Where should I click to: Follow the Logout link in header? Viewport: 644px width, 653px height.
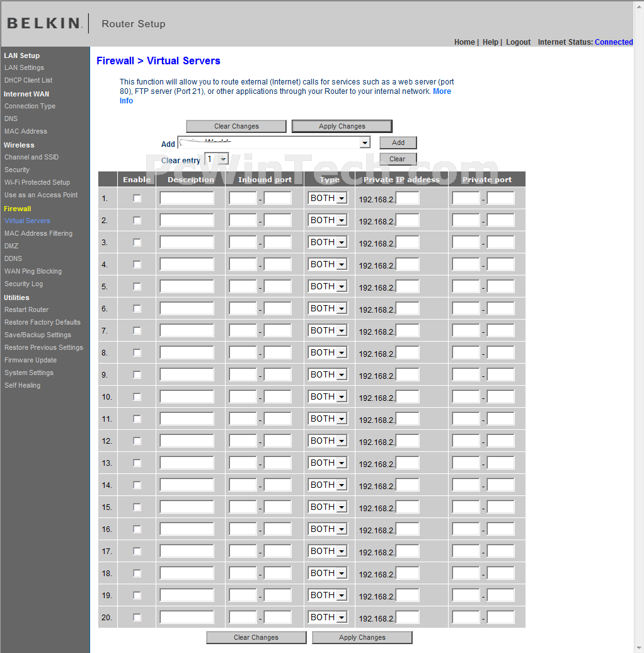pos(518,42)
